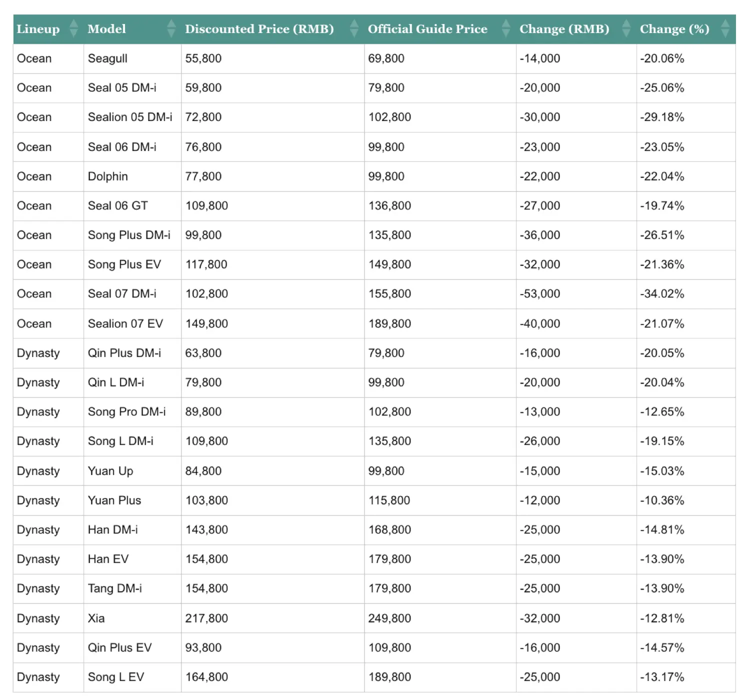
Task: Select the Seagull model cell
Action: point(107,58)
